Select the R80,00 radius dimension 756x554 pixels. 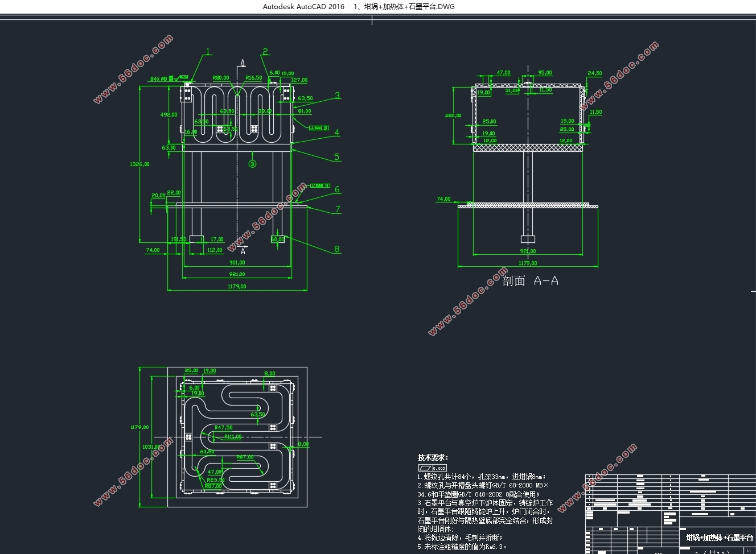221,77
